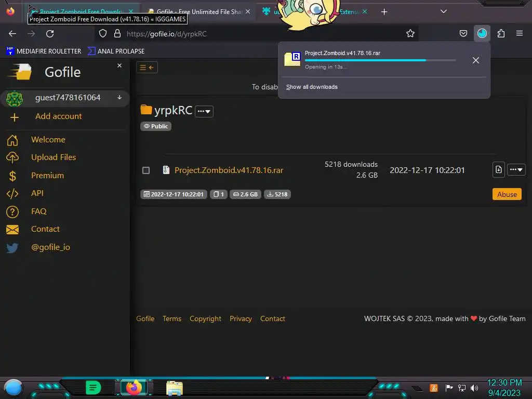
Task: Click the site padlock icon
Action: pos(117,34)
